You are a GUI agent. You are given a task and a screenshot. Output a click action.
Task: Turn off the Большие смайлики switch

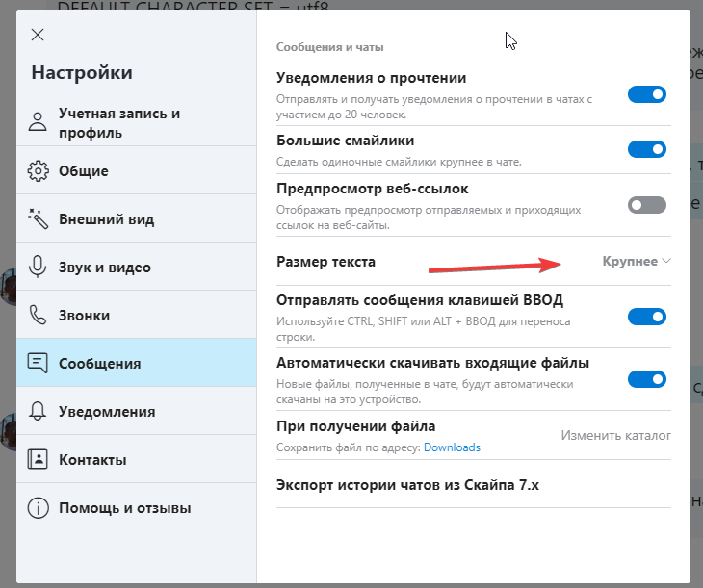(646, 149)
